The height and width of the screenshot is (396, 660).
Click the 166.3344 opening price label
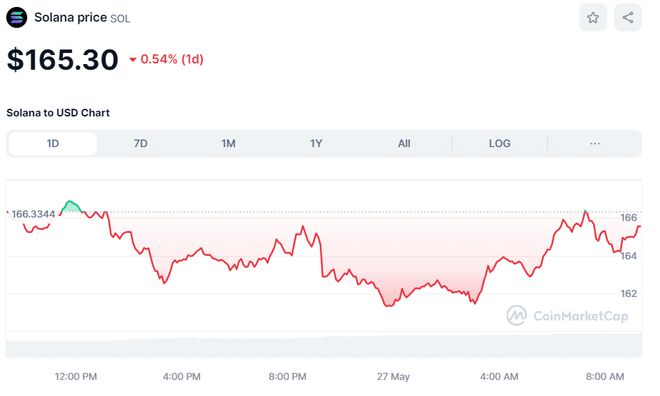[x=33, y=214]
